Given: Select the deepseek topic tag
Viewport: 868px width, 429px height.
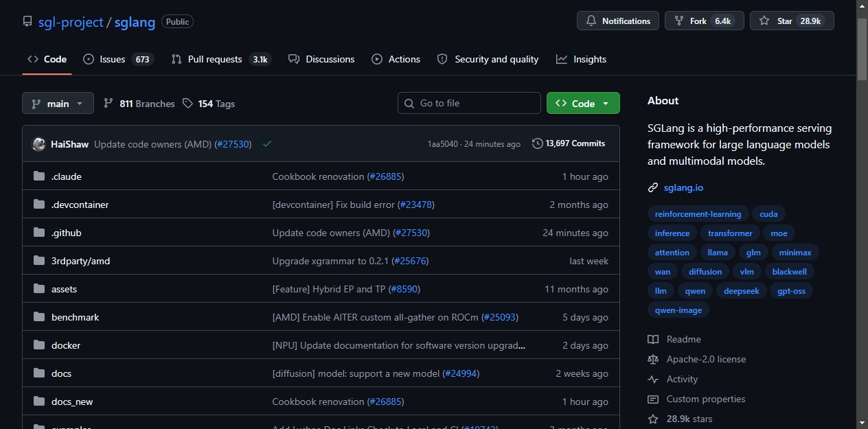Looking at the screenshot, I should 742,291.
